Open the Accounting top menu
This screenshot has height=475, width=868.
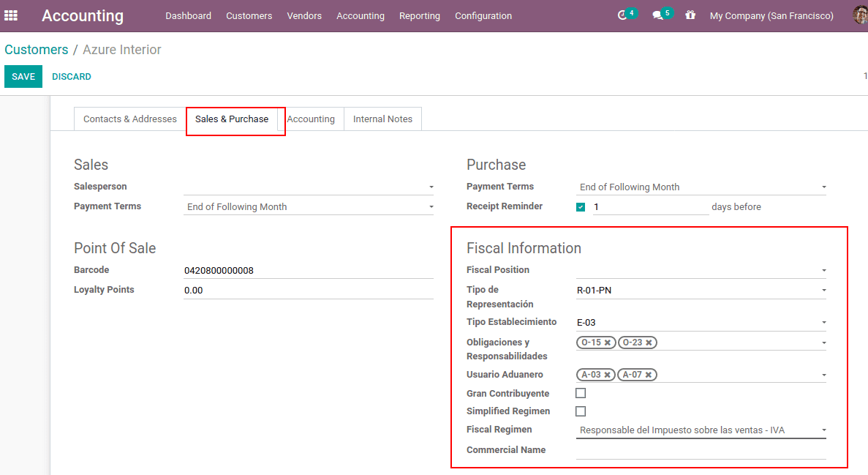point(361,15)
